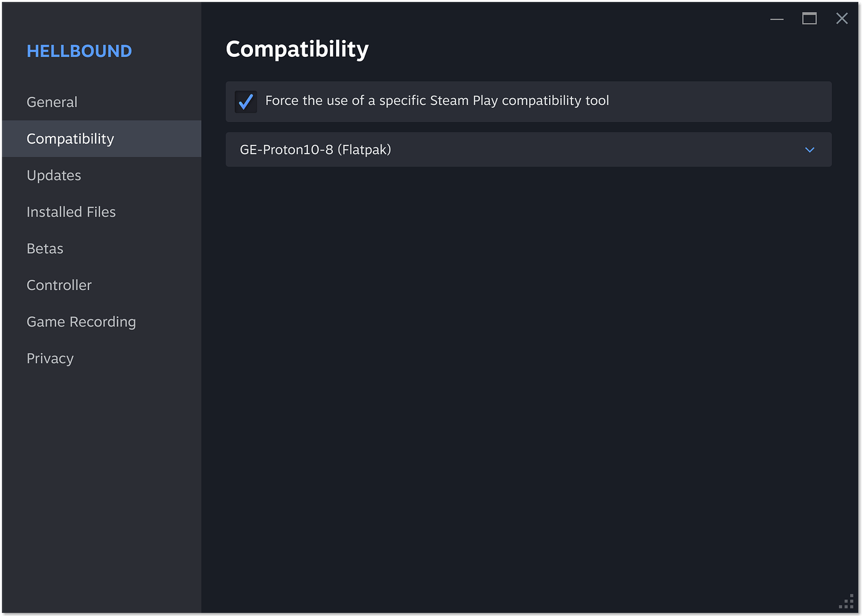Click the dropdown chevron icon

click(x=810, y=150)
